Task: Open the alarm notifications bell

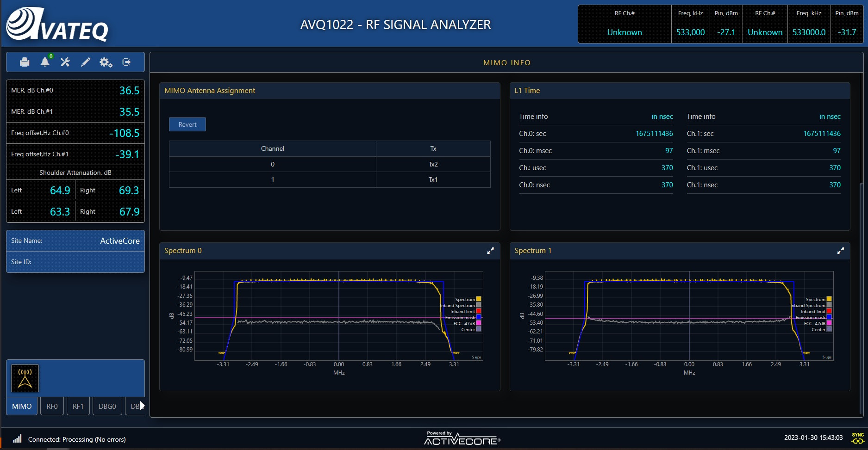Action: pos(45,62)
